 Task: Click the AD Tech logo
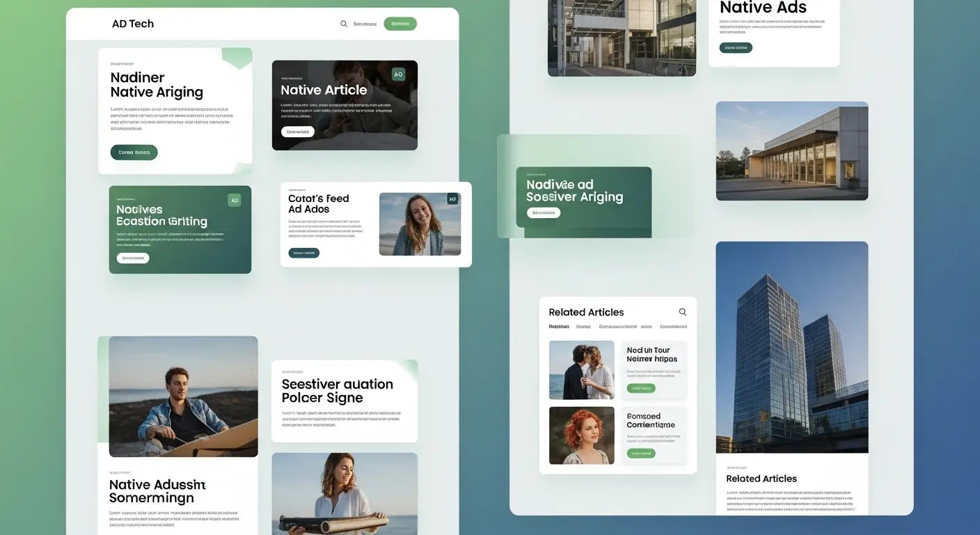click(x=132, y=23)
